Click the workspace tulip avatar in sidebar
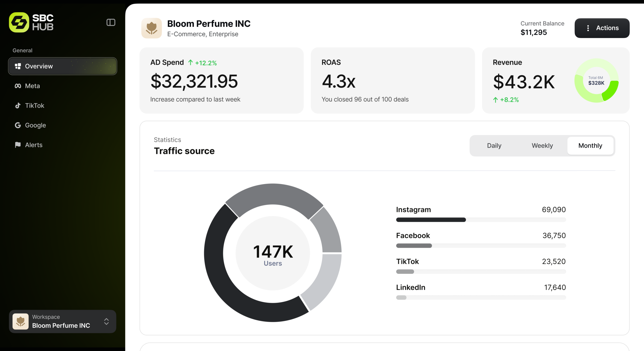The width and height of the screenshot is (644, 351). pos(21,321)
